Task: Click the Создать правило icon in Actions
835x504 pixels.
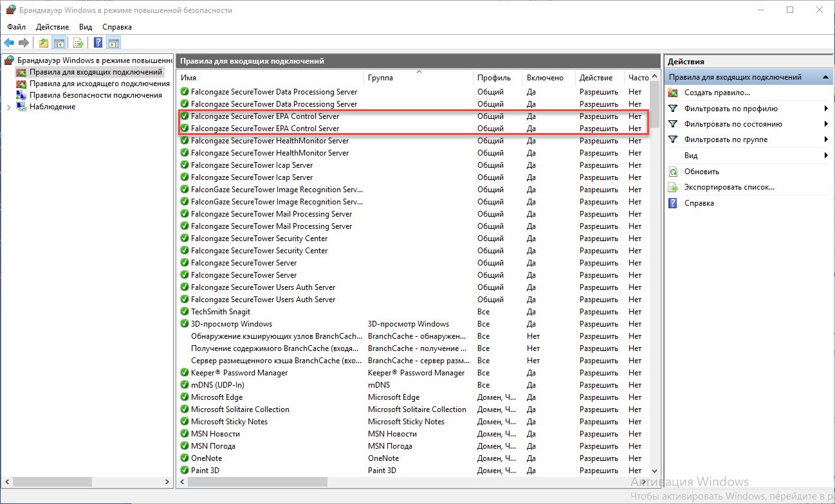Action: [x=673, y=93]
